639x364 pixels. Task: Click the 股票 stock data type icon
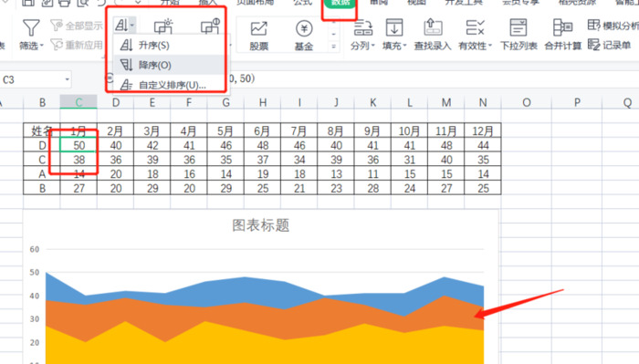coord(258,28)
